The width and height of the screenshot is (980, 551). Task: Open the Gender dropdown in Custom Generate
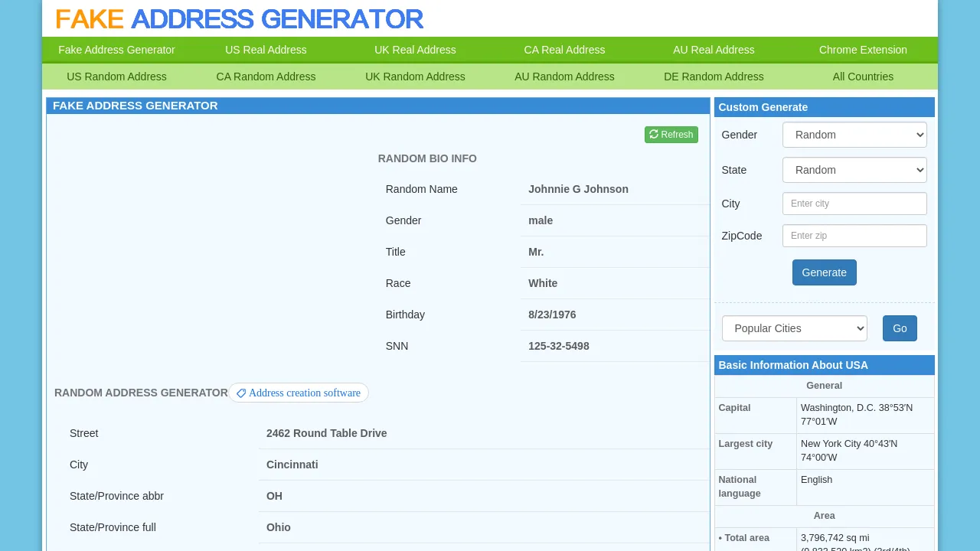click(854, 135)
